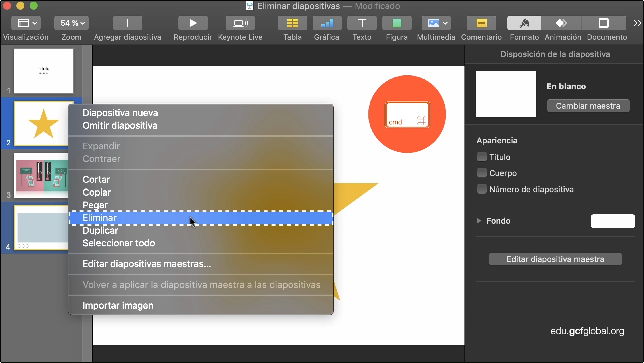Screen dimensions: 644x363
Task: Select Eliminar from the context menu
Action: (100, 218)
